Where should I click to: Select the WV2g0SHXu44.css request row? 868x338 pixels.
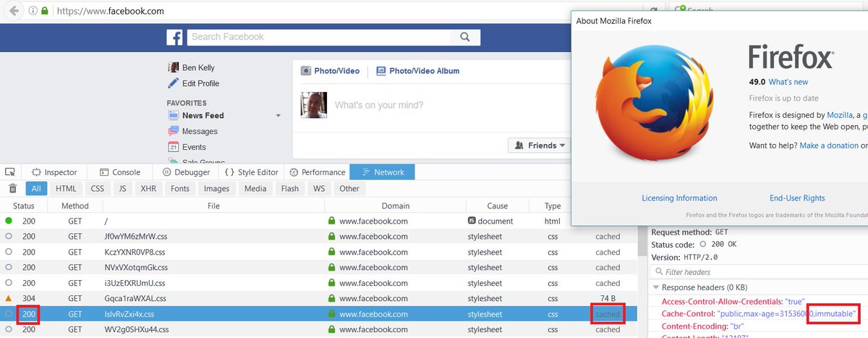pos(318,330)
